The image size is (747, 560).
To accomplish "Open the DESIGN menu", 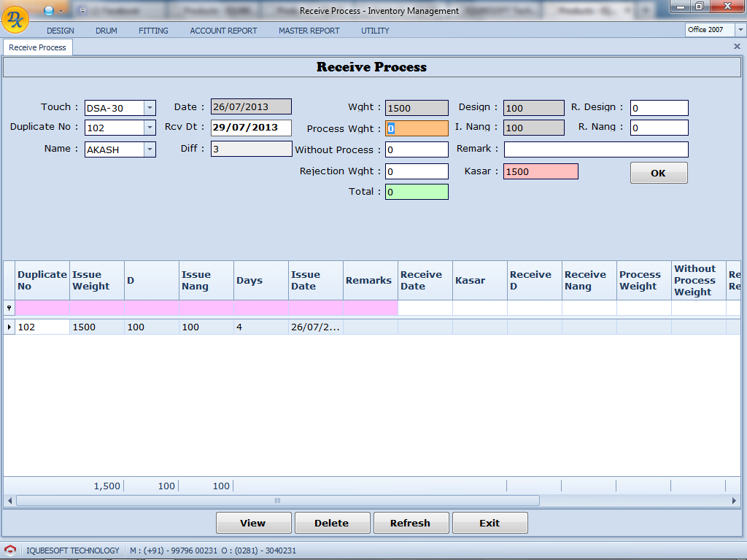I will click(x=61, y=31).
